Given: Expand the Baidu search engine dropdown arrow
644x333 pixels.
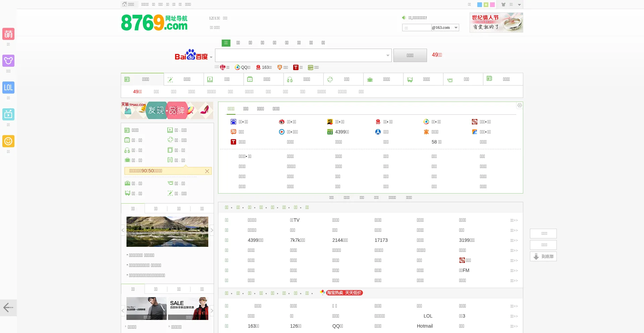Looking at the screenshot, I should click(x=211, y=57).
